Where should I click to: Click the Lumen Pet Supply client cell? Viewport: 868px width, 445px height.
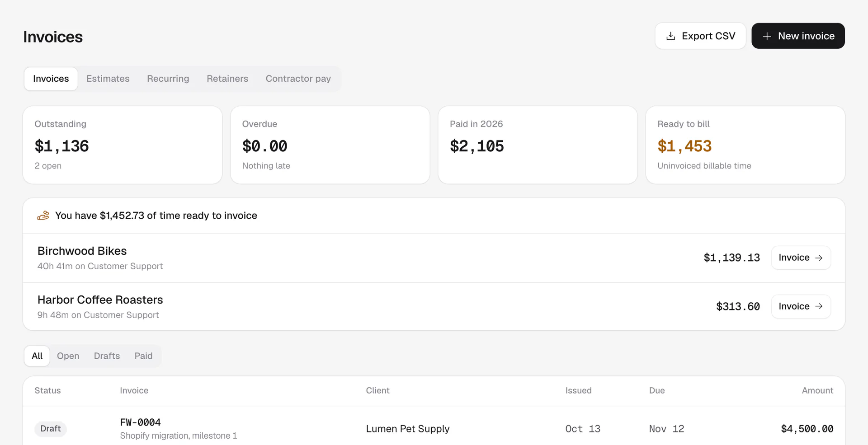coord(408,429)
